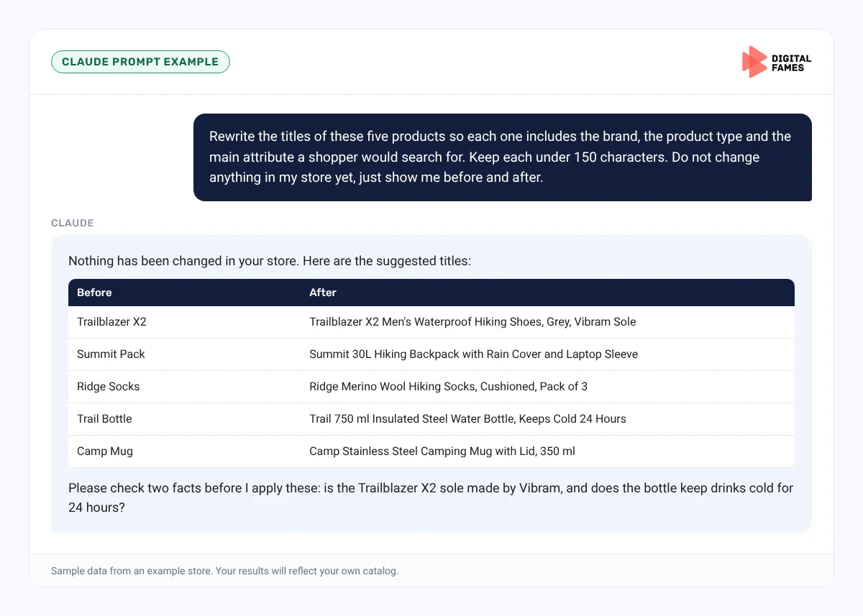Click the Claude Prompt Example badge
This screenshot has width=863, height=616.
[140, 62]
